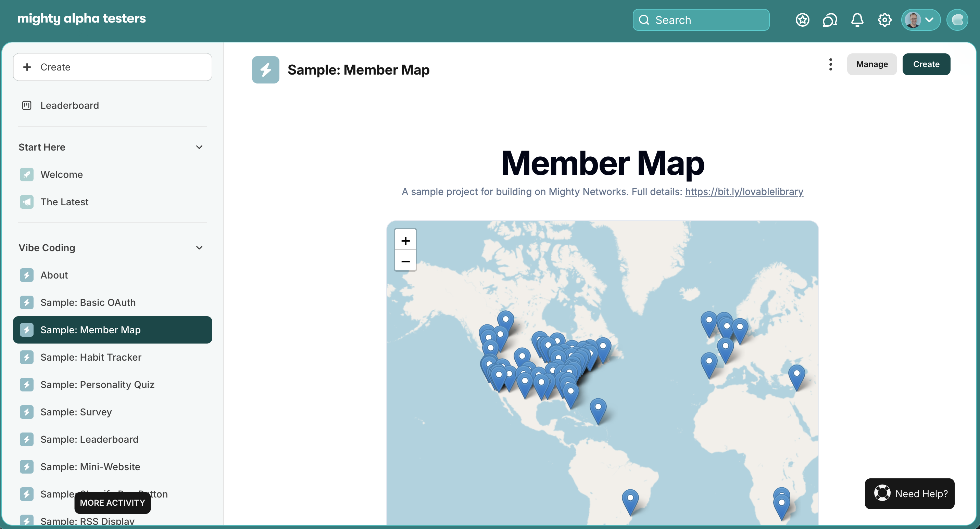Click the sidebar Create button

113,67
